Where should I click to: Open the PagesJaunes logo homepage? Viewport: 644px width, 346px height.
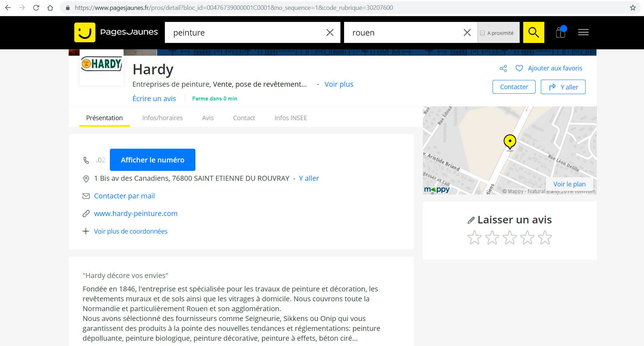pos(116,32)
